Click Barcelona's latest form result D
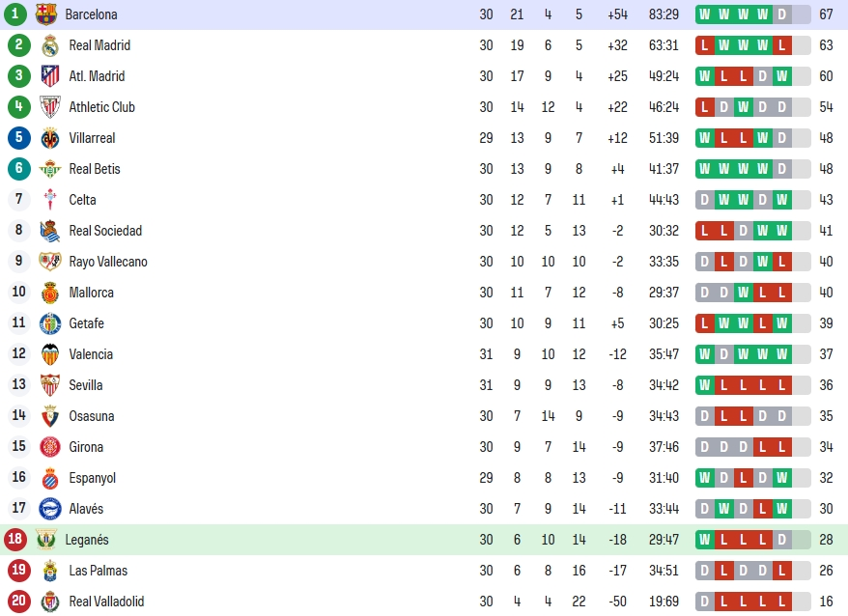Image resolution: width=848 pixels, height=616 pixels. click(x=782, y=14)
